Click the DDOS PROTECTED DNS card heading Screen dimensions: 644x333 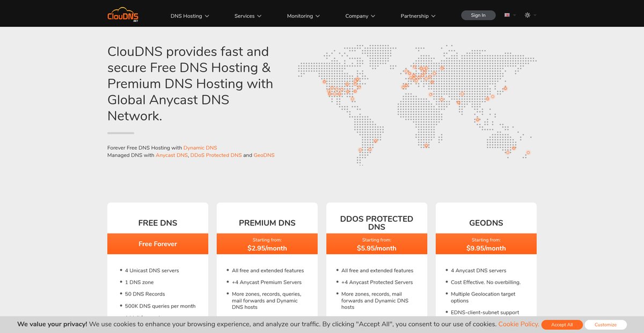377,223
